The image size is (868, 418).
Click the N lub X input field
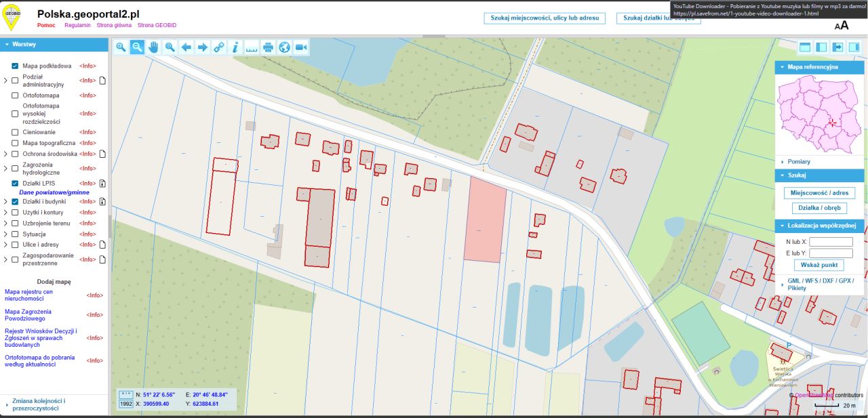[x=831, y=242]
